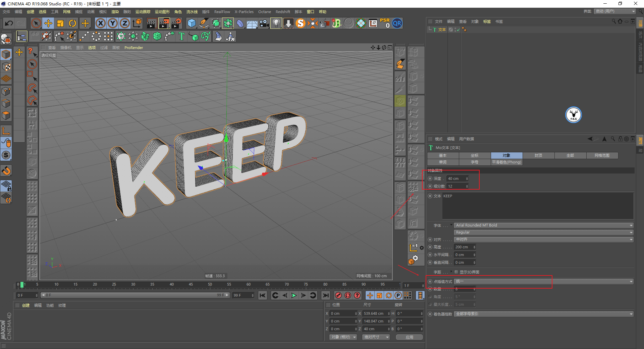Expand the 字距 kerning section arrow

pyautogui.click(x=451, y=271)
